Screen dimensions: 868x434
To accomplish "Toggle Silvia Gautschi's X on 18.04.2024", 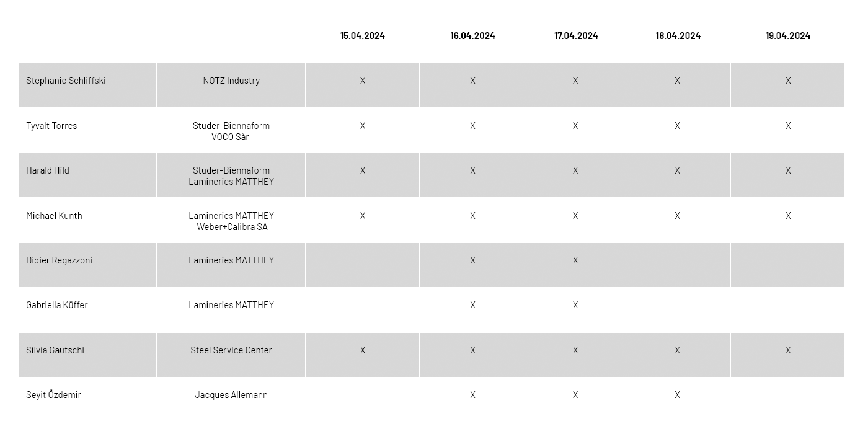I will click(677, 350).
